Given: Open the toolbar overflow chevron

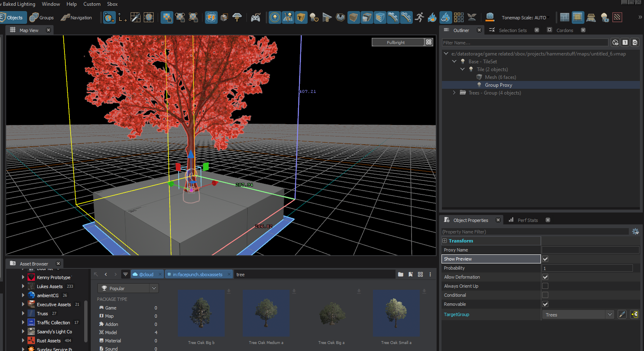Looking at the screenshot, I should coord(640,17).
